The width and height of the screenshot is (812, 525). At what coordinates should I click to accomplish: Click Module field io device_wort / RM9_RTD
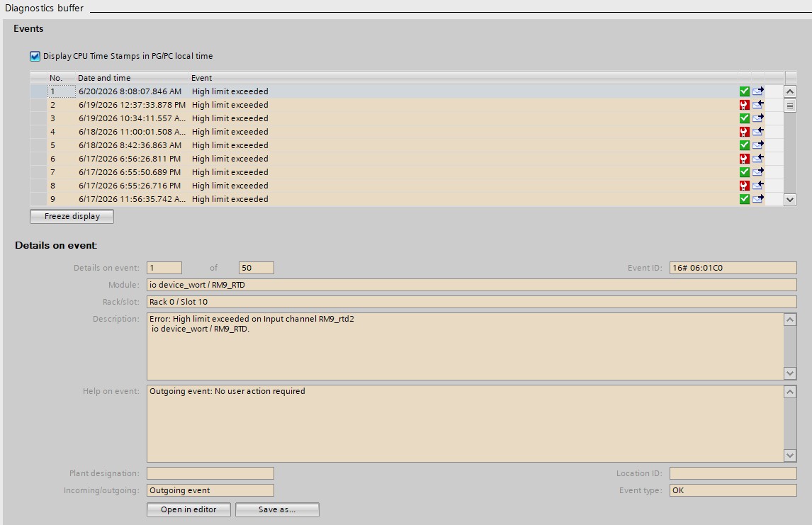pos(471,285)
